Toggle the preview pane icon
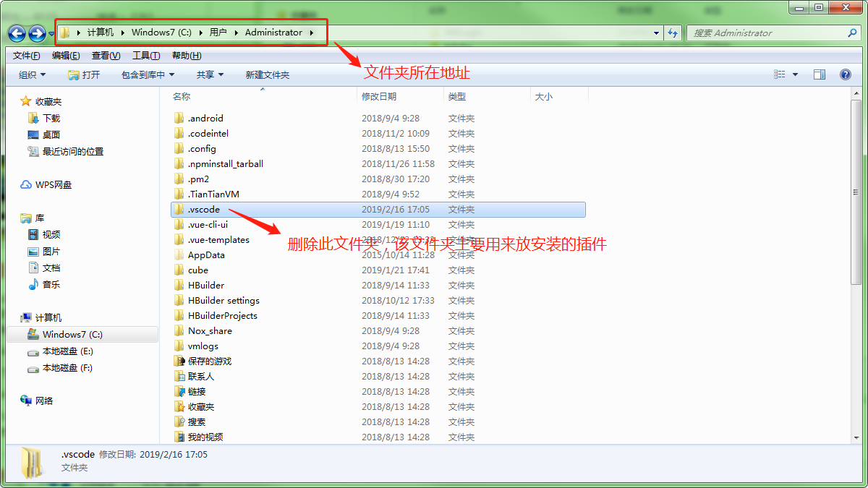 [x=820, y=74]
